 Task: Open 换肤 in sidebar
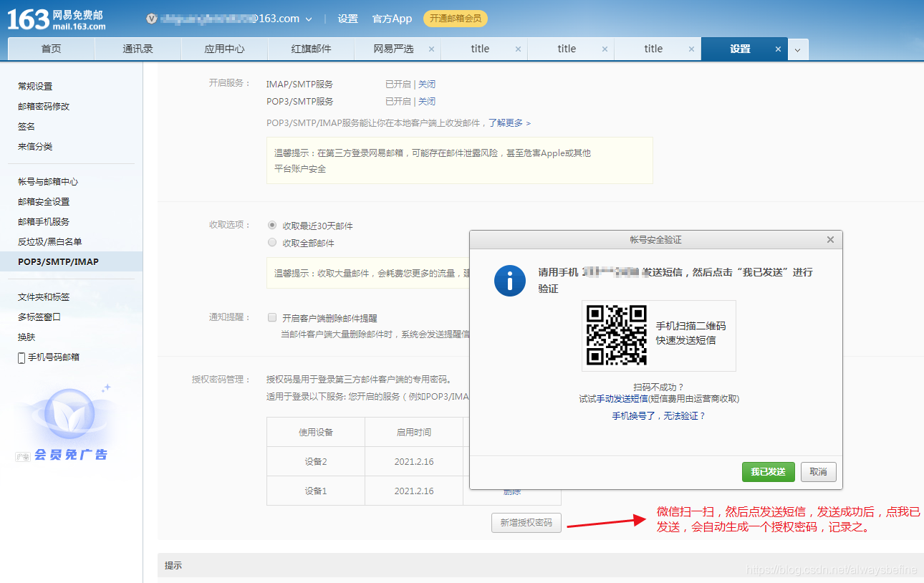27,337
